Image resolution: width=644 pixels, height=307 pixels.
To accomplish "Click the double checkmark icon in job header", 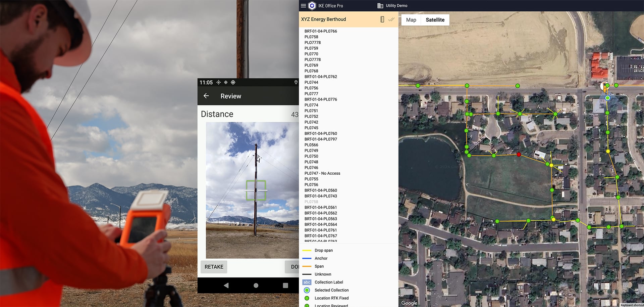I will 391,19.
